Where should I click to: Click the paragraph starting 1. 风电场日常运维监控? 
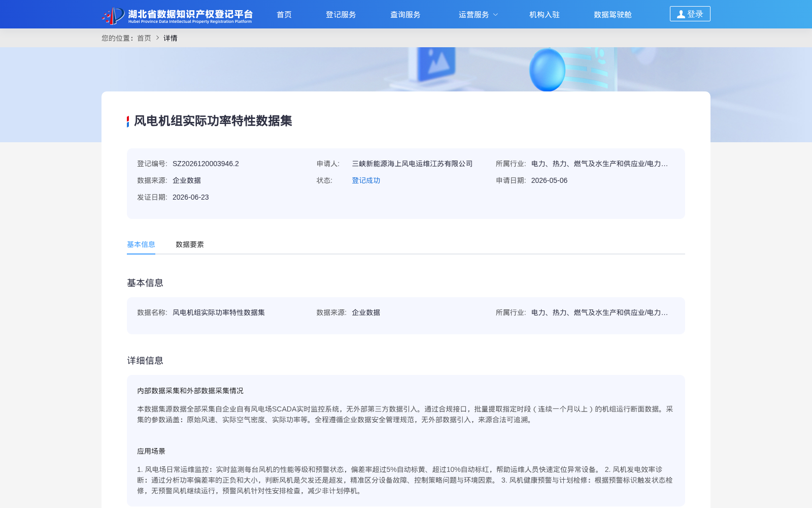click(x=405, y=480)
